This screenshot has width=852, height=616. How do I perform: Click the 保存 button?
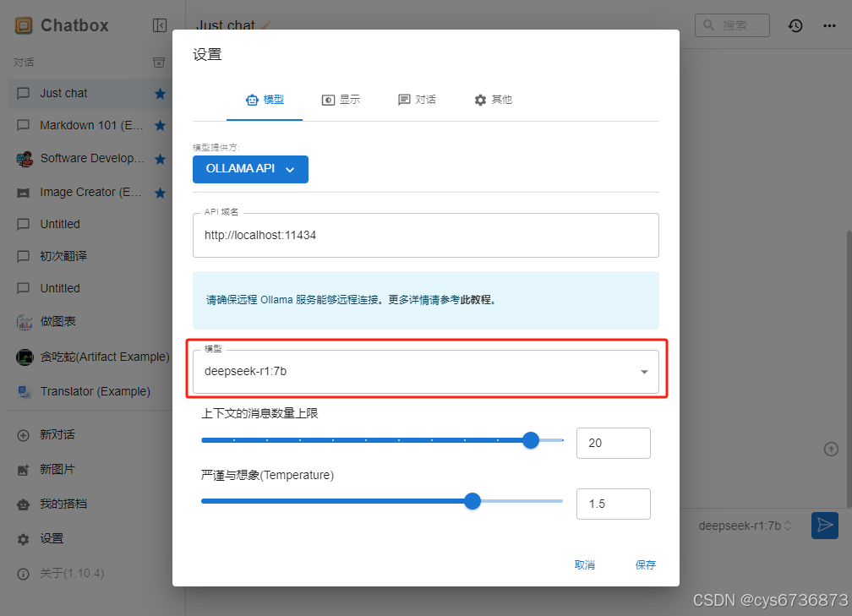point(646,565)
